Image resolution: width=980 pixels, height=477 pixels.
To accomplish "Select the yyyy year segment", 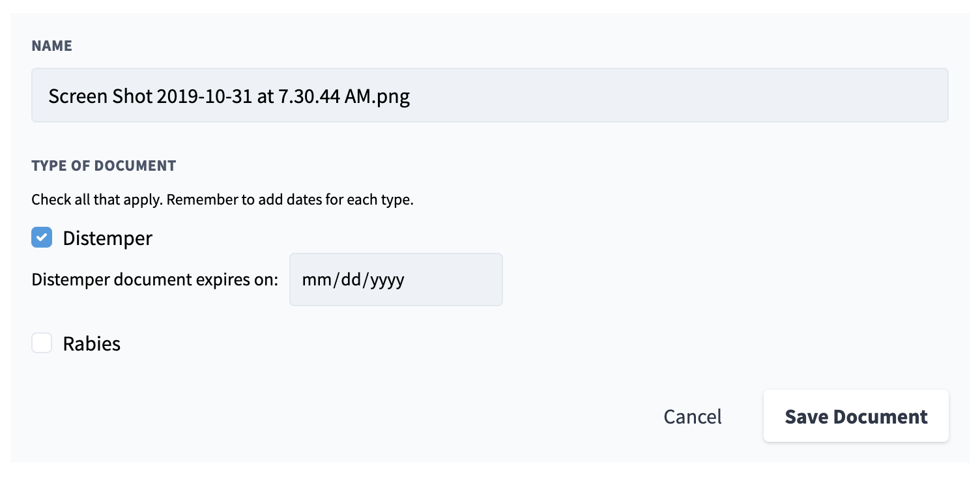I will 386,280.
